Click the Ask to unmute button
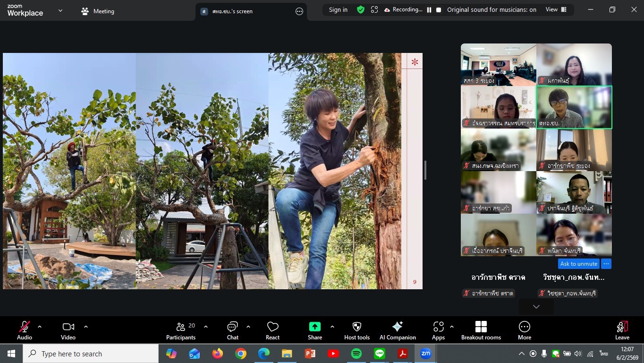 coord(578,264)
